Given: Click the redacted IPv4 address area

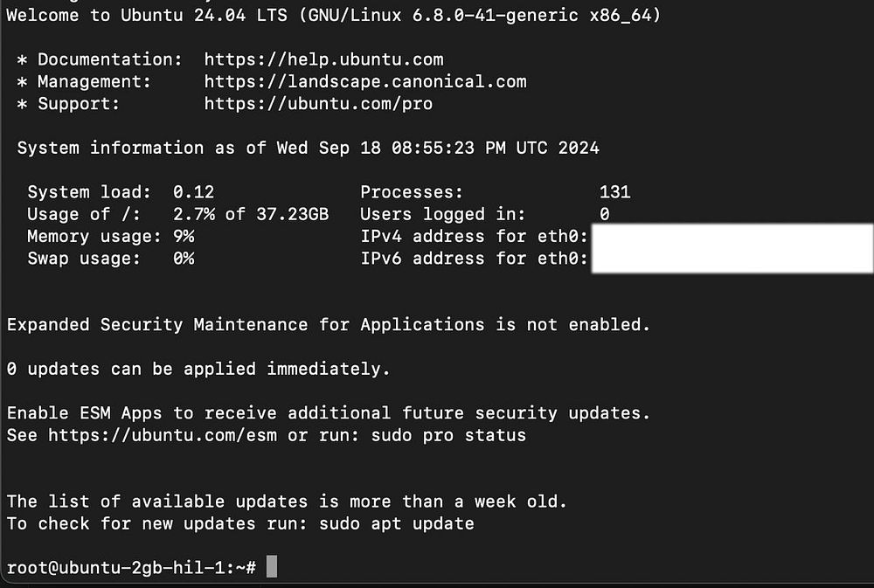Looking at the screenshot, I should (x=732, y=236).
